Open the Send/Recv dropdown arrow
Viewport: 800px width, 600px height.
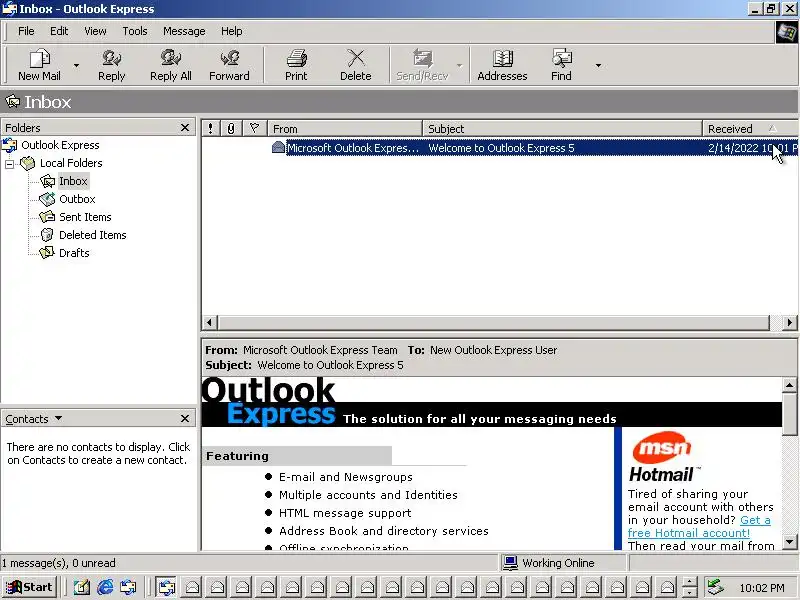(x=459, y=65)
